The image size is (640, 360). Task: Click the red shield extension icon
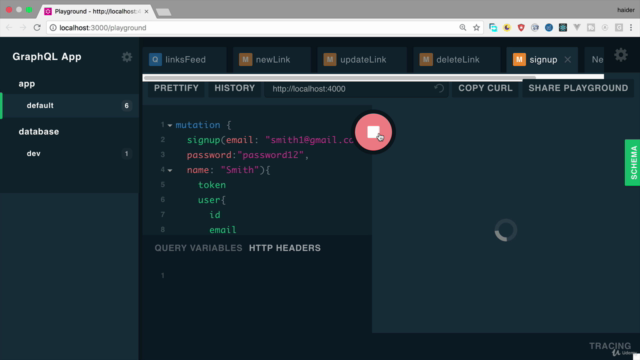(521, 27)
